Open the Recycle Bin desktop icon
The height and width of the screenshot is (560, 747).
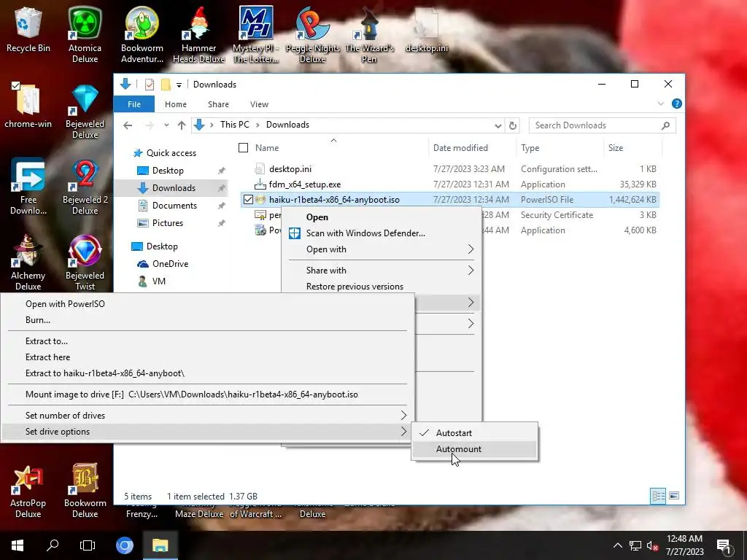point(28,29)
